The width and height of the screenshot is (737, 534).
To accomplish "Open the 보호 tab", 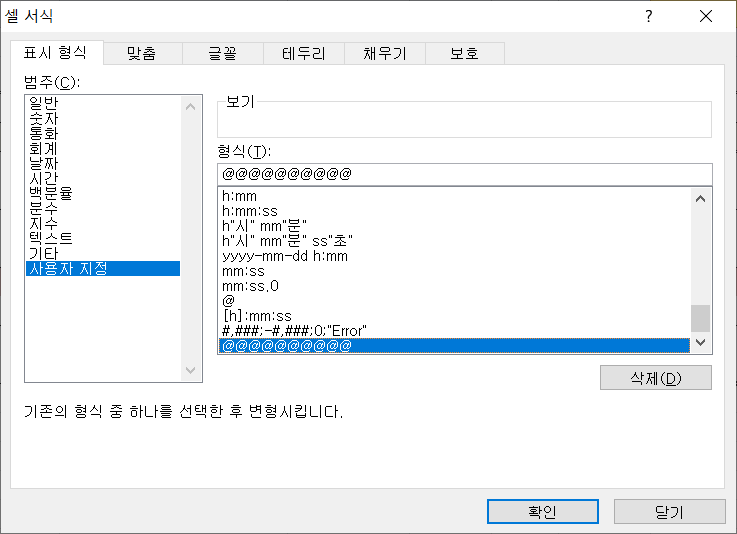I will (x=465, y=53).
